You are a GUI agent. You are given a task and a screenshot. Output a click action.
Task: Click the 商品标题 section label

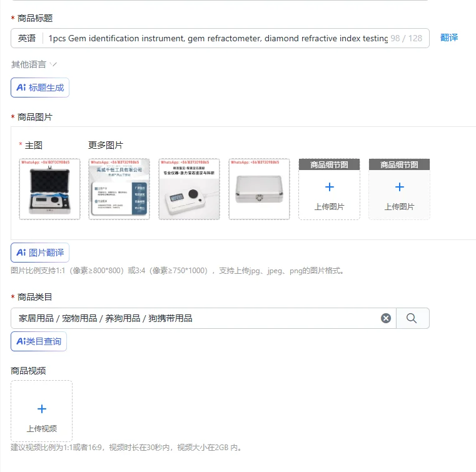35,18
